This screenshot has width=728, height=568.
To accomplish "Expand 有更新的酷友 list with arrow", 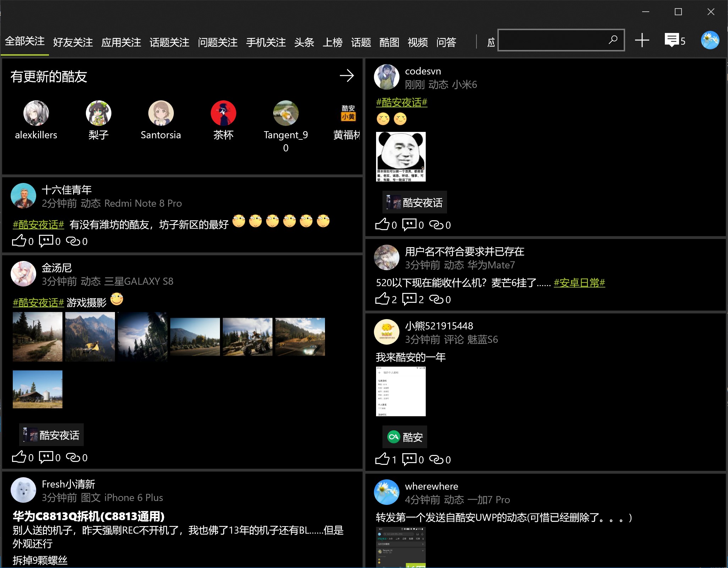I will pyautogui.click(x=346, y=76).
